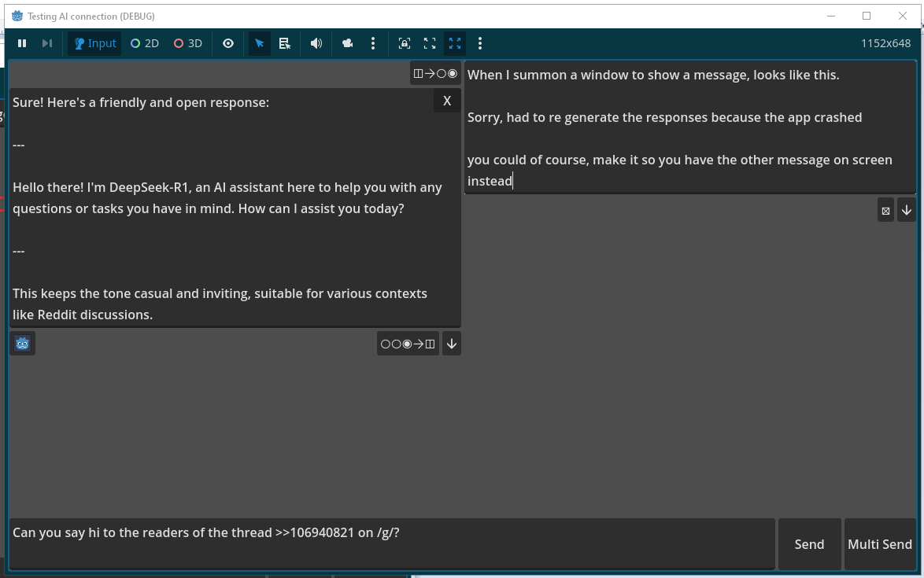The image size is (924, 578).
Task: Minimize the Testing AI connection window
Action: [831, 16]
